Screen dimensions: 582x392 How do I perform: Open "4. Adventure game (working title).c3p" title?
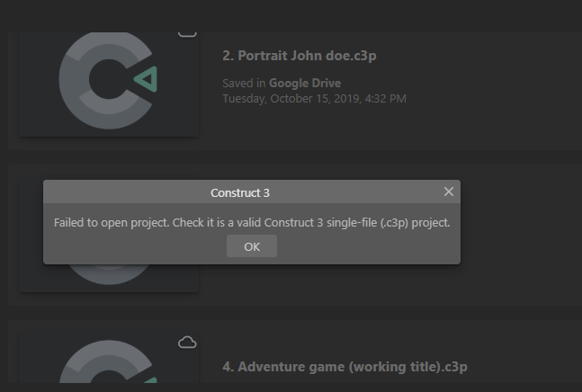coord(345,367)
